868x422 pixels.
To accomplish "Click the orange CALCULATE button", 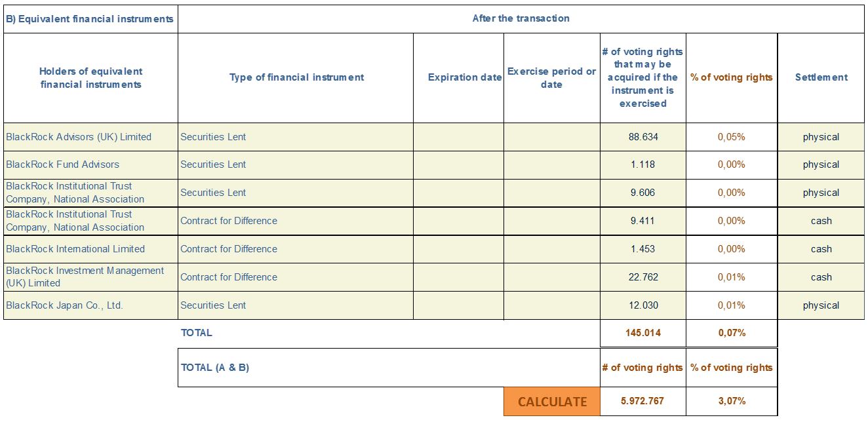I will point(552,402).
